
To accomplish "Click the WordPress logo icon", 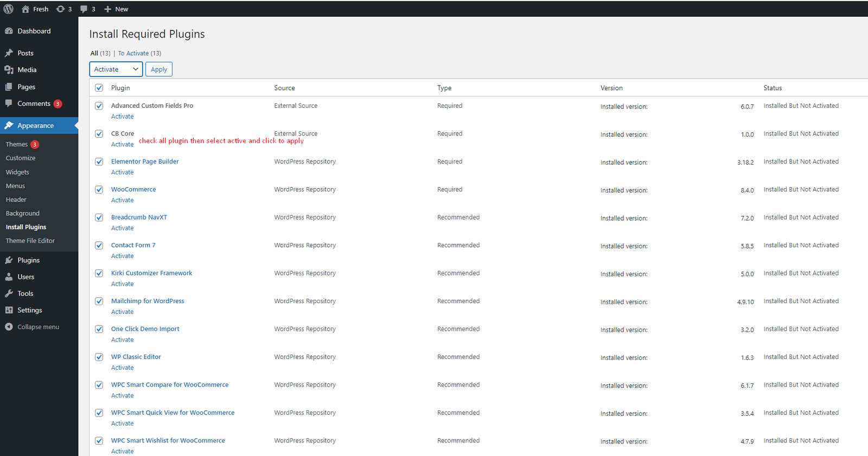I will pyautogui.click(x=9, y=9).
